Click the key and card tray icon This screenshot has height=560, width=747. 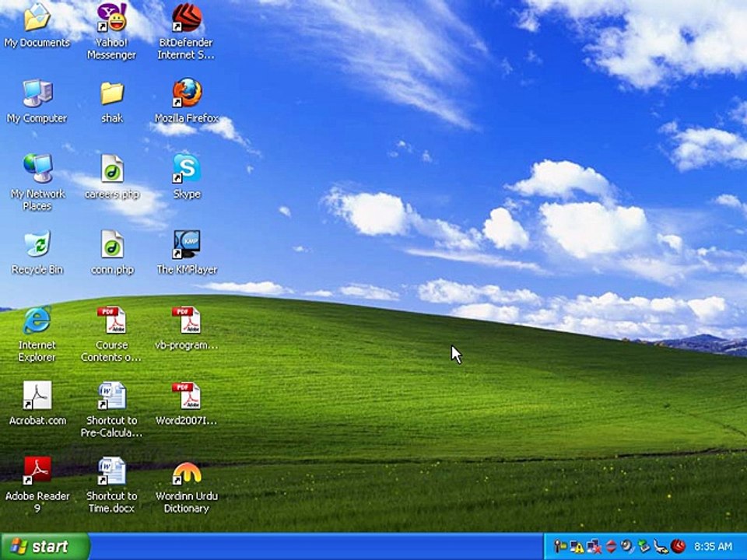(561, 546)
